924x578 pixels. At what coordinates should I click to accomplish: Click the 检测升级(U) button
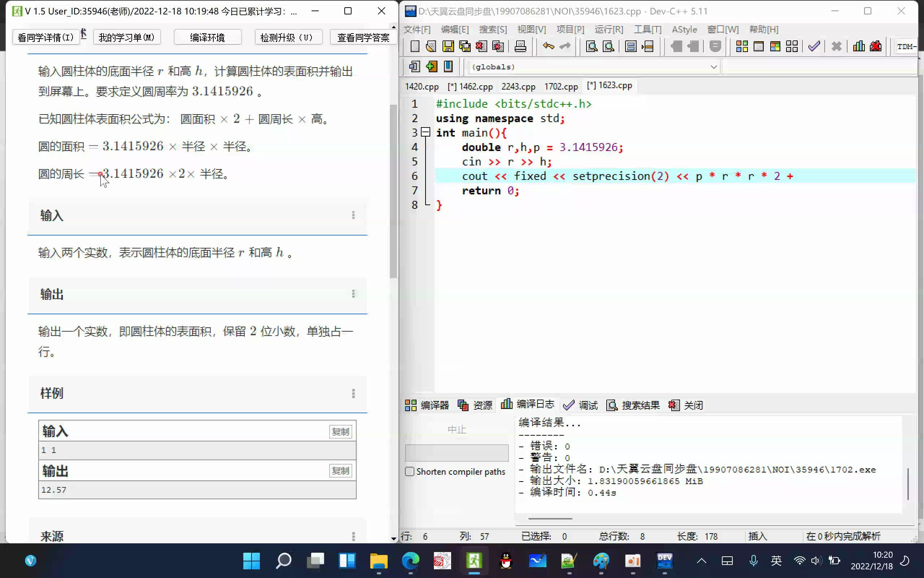pos(288,38)
